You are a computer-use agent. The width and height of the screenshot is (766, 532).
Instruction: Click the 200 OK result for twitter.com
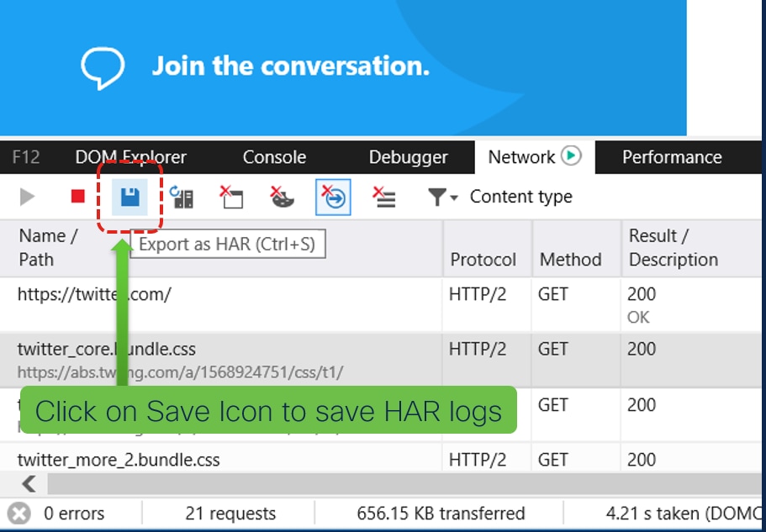click(642, 306)
